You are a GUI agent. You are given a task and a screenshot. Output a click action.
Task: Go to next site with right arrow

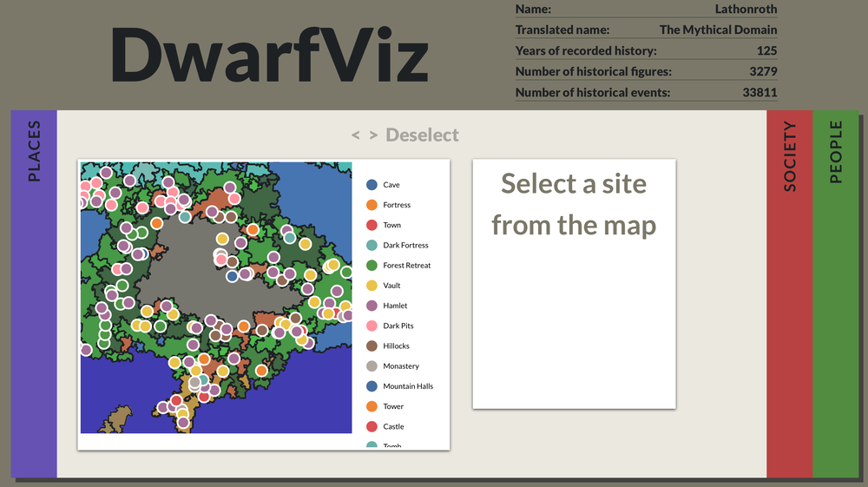(373, 135)
